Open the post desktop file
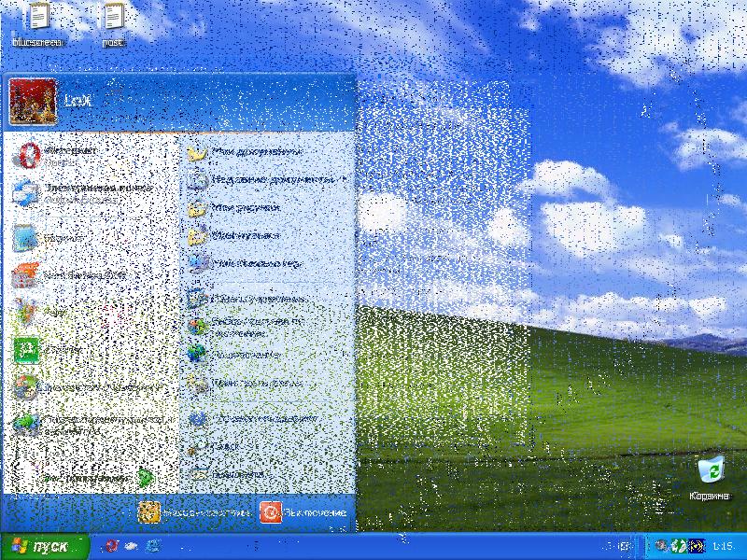Image resolution: width=747 pixels, height=560 pixels. [112, 19]
